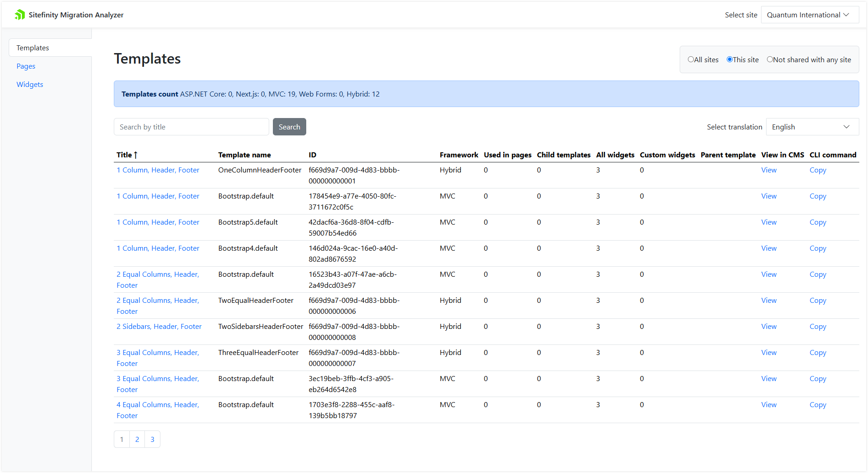The width and height of the screenshot is (868, 473).
Task: Select the This site radio button
Action: [x=730, y=59]
